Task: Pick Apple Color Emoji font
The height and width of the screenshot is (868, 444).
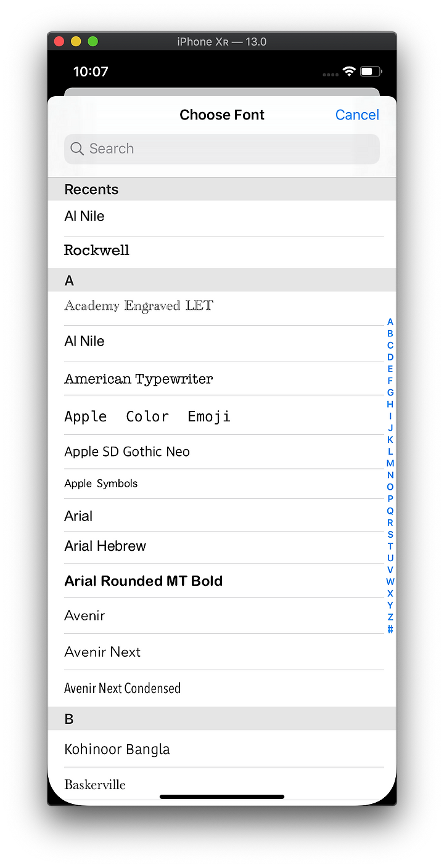Action: [222, 415]
